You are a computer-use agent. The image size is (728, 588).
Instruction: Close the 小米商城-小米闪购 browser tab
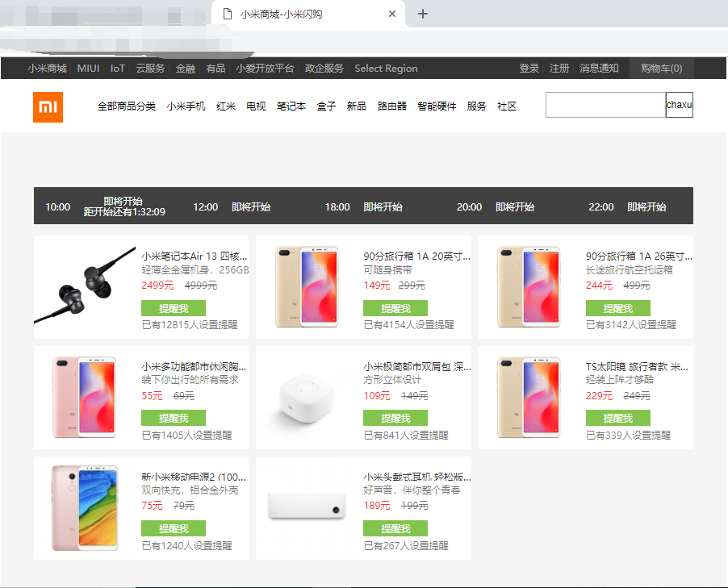pyautogui.click(x=392, y=14)
